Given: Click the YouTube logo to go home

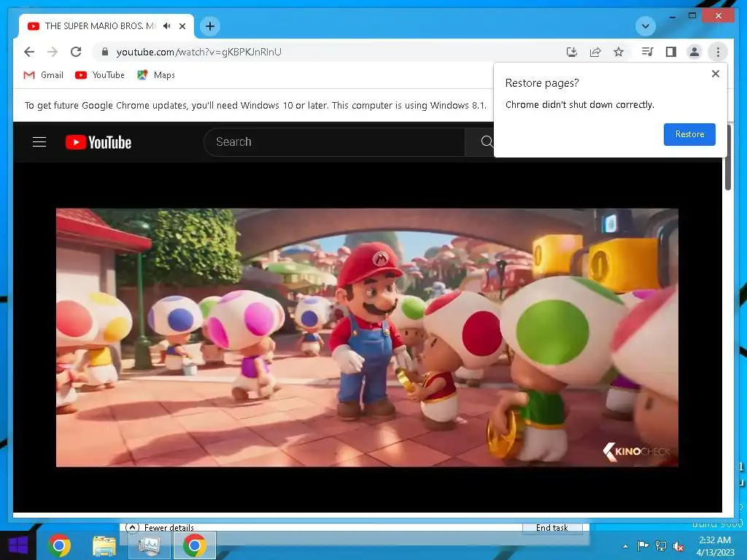Looking at the screenshot, I should [x=98, y=142].
